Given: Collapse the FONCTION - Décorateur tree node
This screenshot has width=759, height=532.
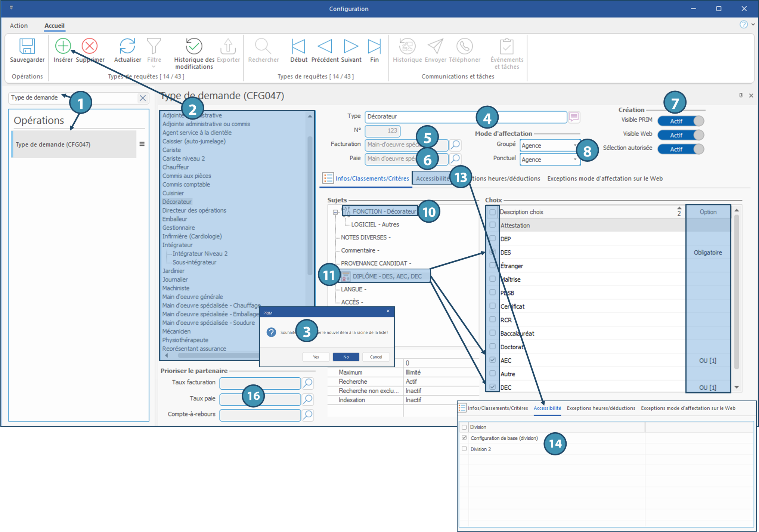Looking at the screenshot, I should [x=335, y=212].
